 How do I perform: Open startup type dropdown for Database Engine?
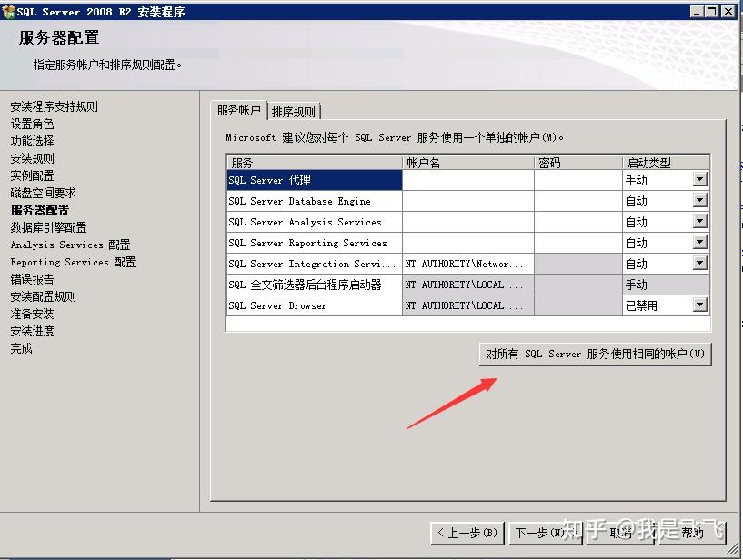[699, 201]
